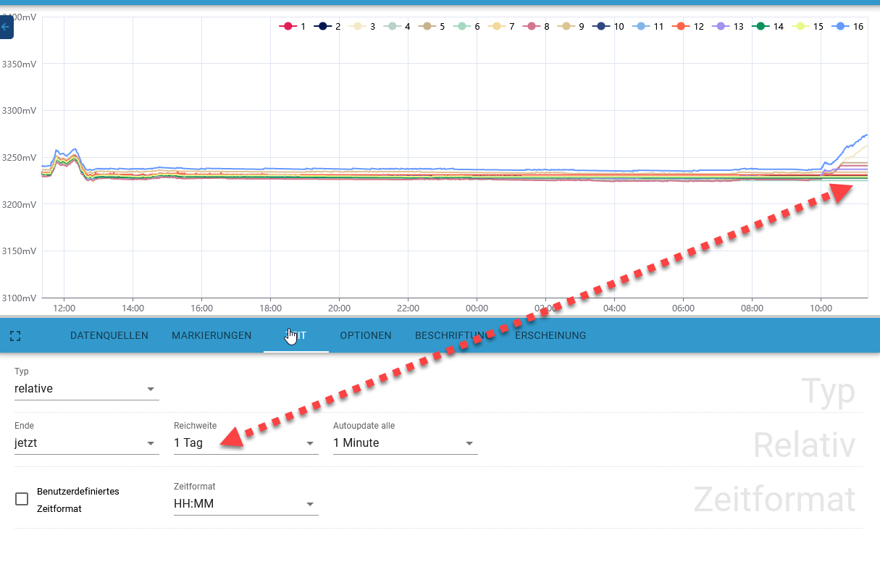Toggle legend series 5
Image resolution: width=880 pixels, height=588 pixels.
pos(432,26)
